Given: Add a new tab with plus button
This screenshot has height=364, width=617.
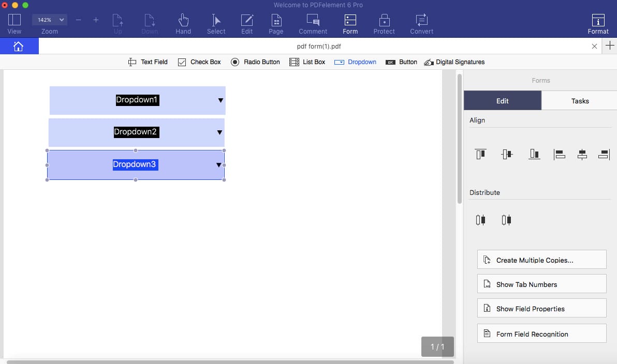Looking at the screenshot, I should (610, 46).
